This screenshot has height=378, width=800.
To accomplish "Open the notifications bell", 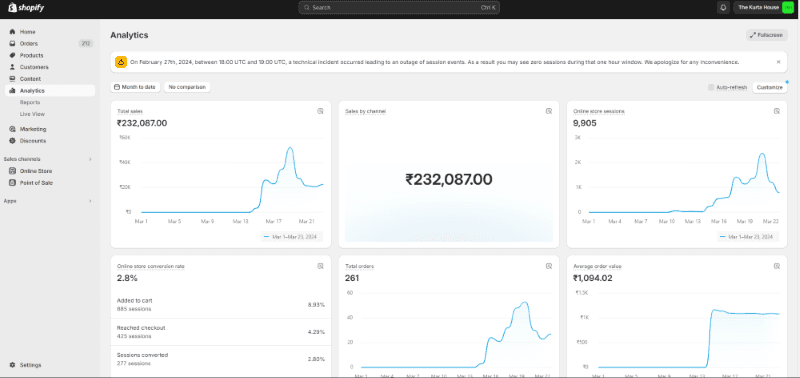I will [x=723, y=8].
